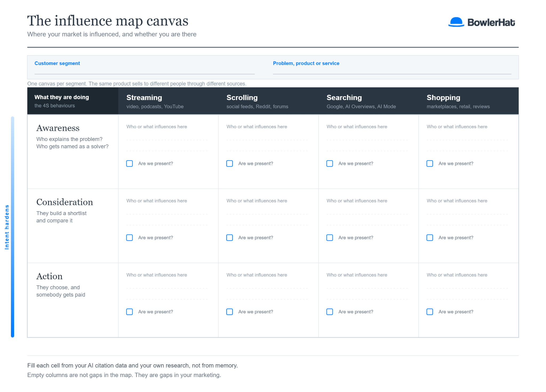The height and width of the screenshot is (392, 546).
Task: Click influence entry lines in Consideration Shopping
Action: (x=467, y=220)
